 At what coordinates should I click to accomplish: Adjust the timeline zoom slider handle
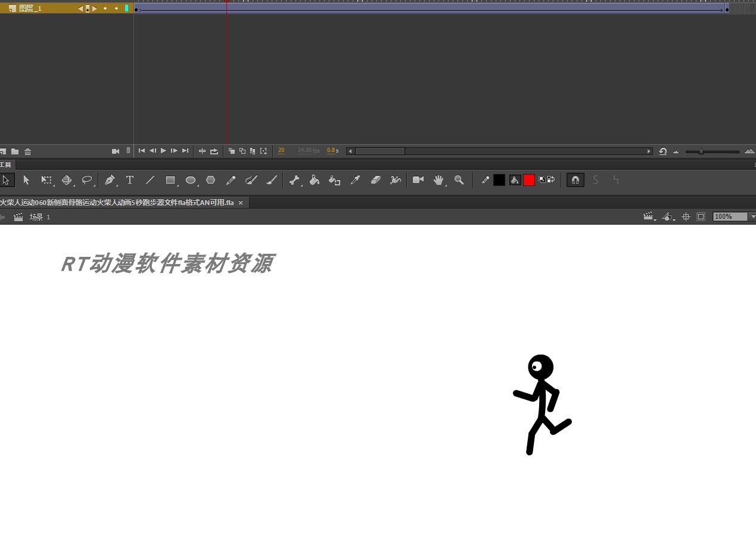pos(701,151)
